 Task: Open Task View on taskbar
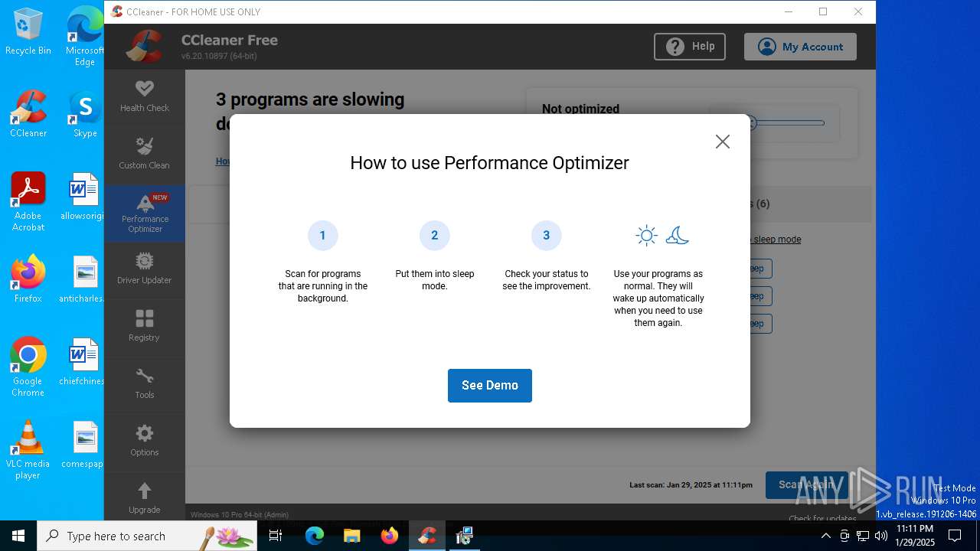pyautogui.click(x=276, y=536)
